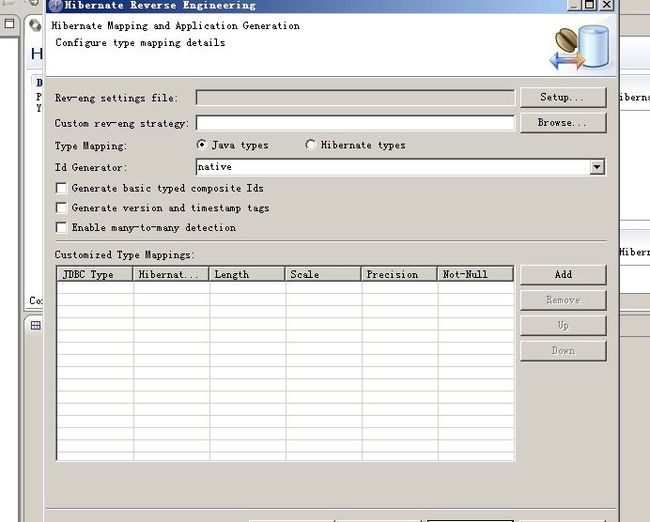Click the Hibernate dialog title bar icon
This screenshot has width=650, height=522.
point(55,6)
